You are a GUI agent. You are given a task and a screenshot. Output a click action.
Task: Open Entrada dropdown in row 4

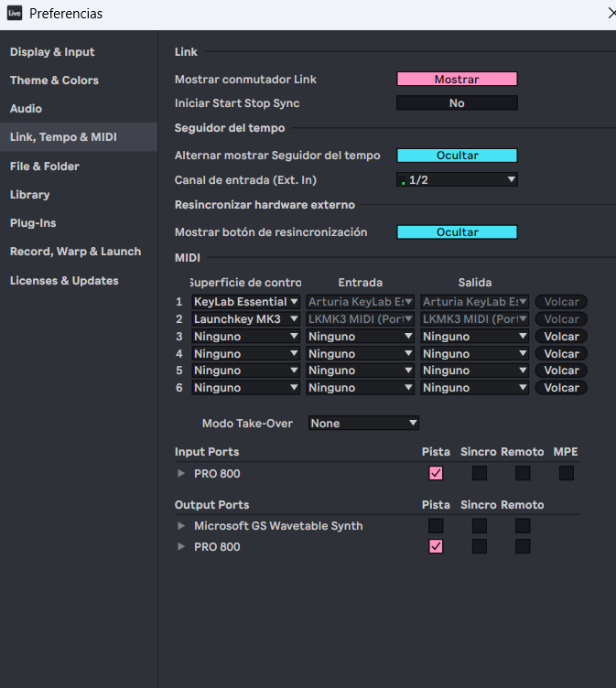pos(360,354)
